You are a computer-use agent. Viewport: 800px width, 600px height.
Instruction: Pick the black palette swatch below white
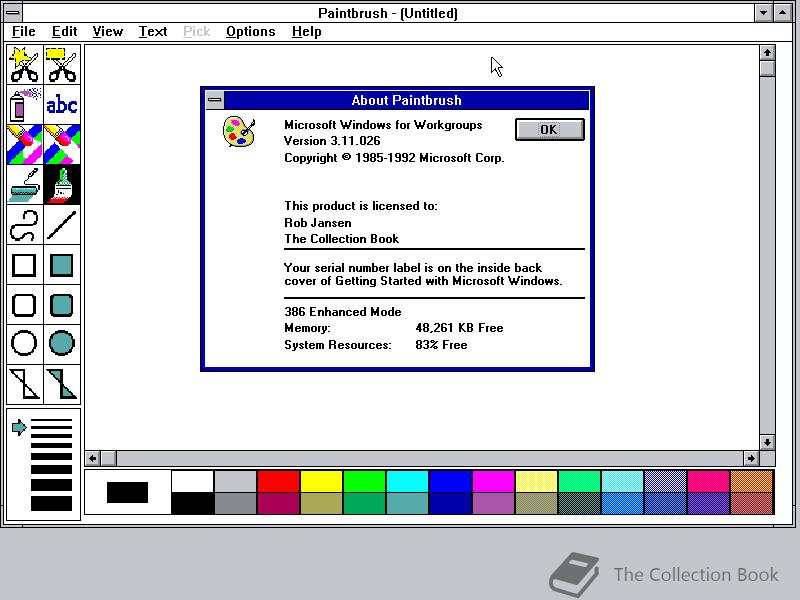click(x=192, y=503)
